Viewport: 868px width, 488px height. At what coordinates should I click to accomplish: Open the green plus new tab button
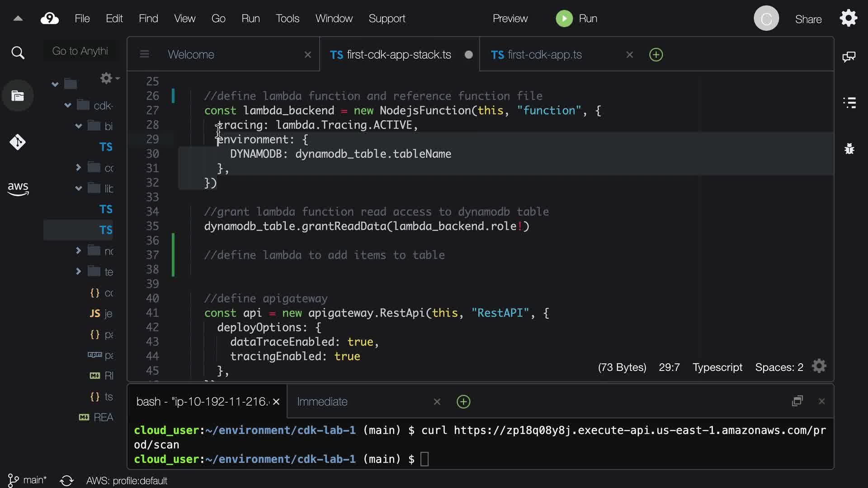[656, 55]
